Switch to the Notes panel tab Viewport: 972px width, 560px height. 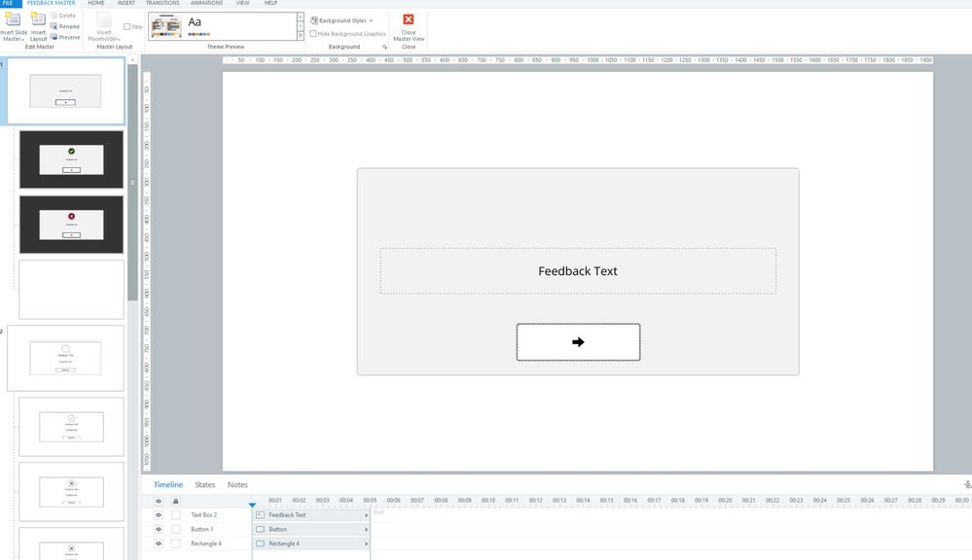[237, 485]
